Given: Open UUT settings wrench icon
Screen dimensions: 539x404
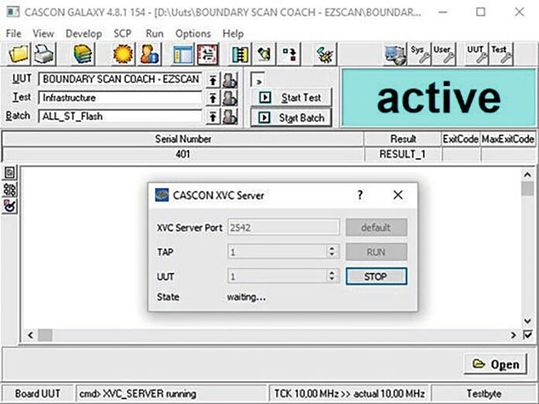Looking at the screenshot, I should click(x=477, y=54).
